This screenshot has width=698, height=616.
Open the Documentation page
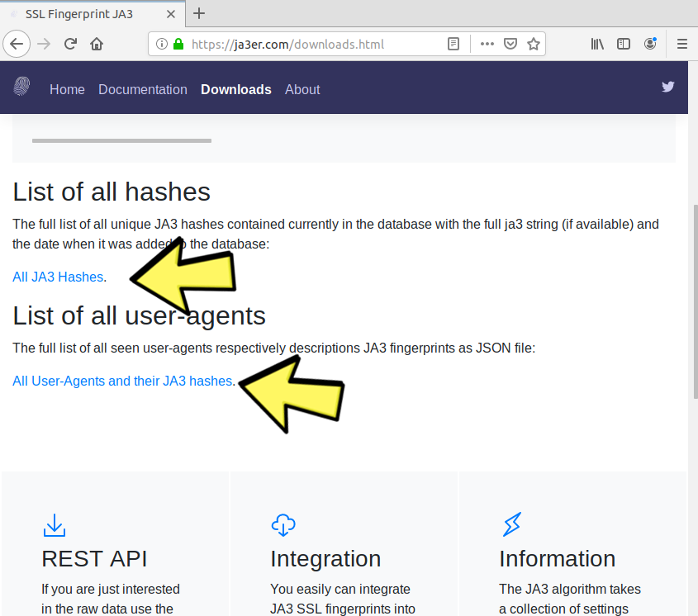pyautogui.click(x=143, y=89)
